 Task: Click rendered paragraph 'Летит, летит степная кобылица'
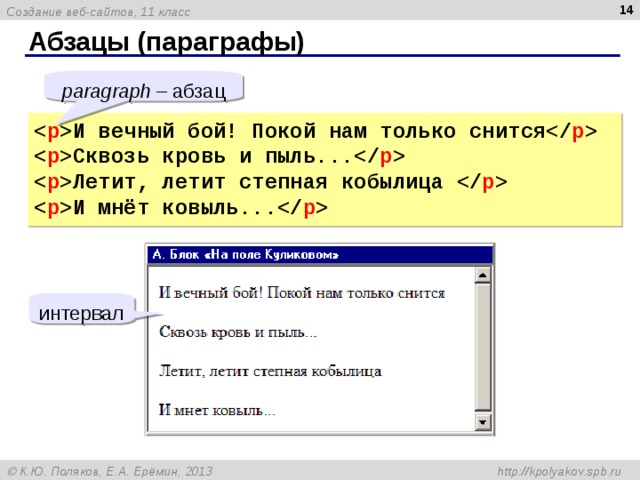click(x=270, y=371)
